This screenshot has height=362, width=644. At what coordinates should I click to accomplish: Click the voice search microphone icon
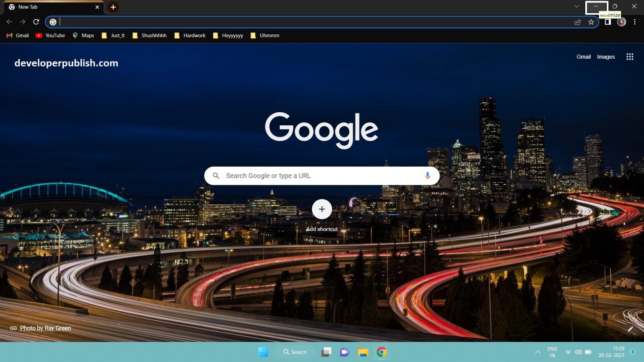428,176
